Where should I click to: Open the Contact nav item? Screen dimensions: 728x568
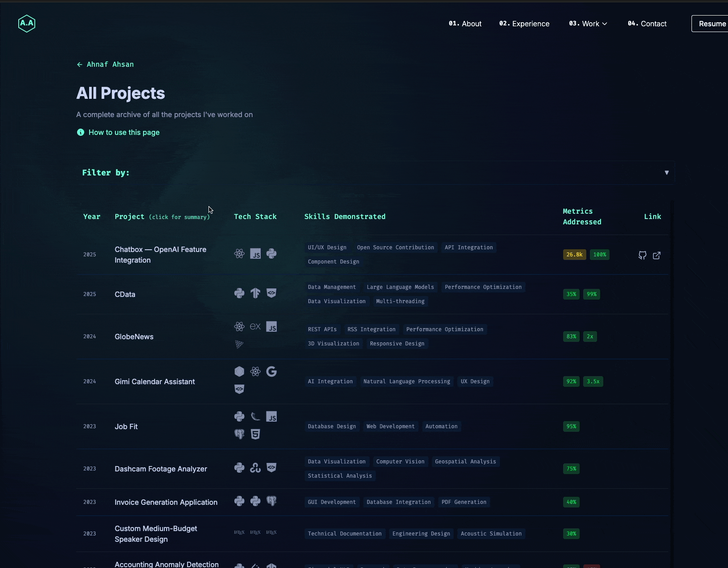pos(647,24)
